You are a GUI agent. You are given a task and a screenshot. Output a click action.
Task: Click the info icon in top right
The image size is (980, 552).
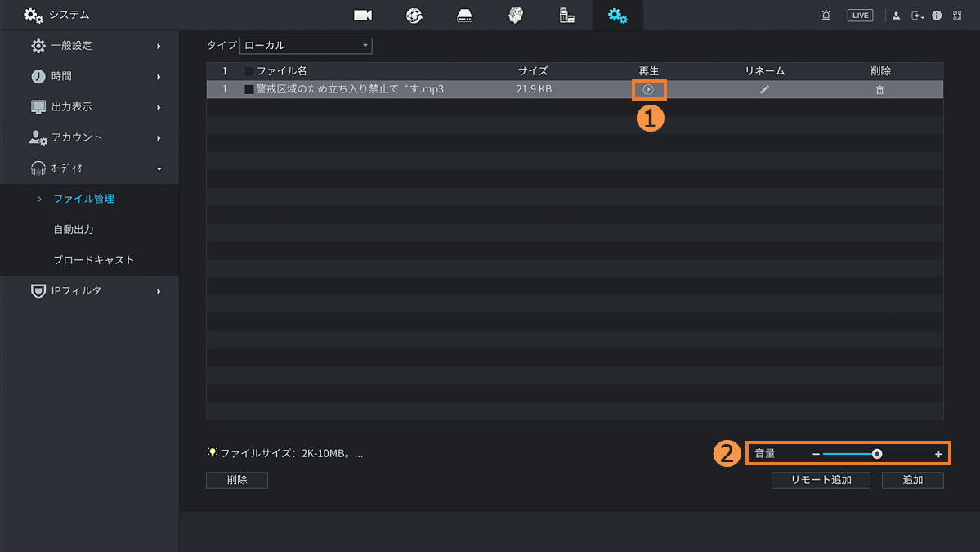(937, 16)
